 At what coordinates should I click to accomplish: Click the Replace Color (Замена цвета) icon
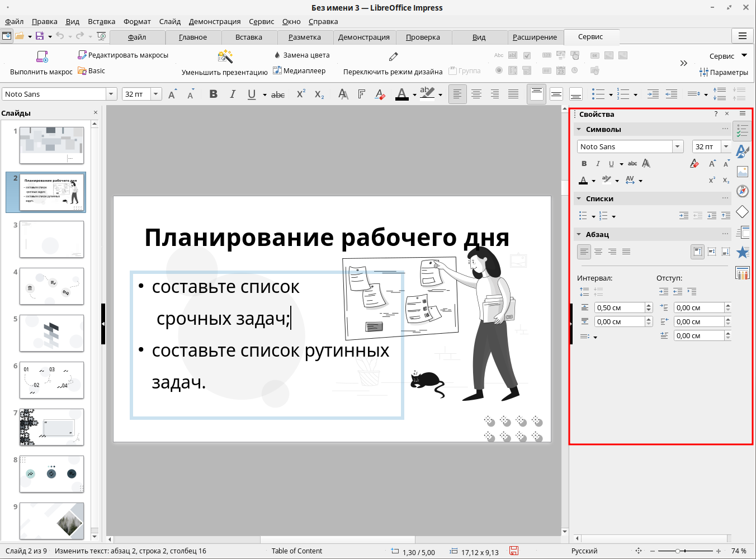tap(277, 55)
